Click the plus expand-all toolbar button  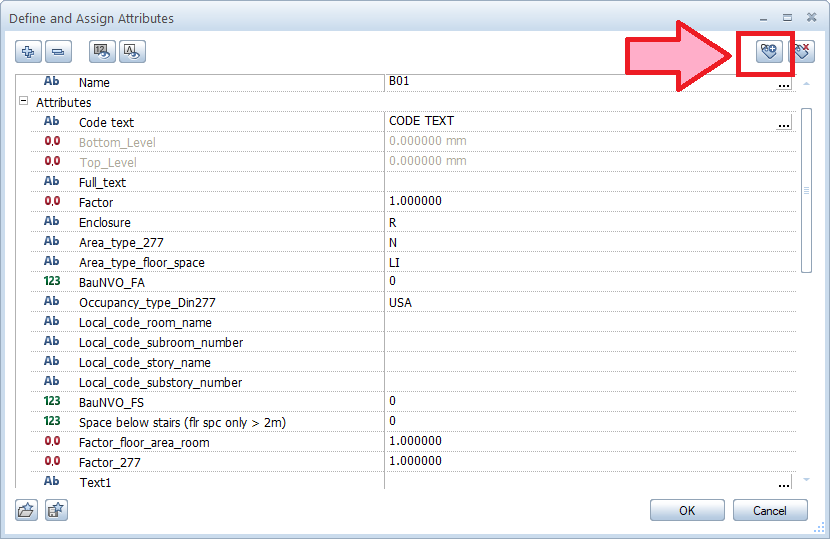pyautogui.click(x=28, y=52)
